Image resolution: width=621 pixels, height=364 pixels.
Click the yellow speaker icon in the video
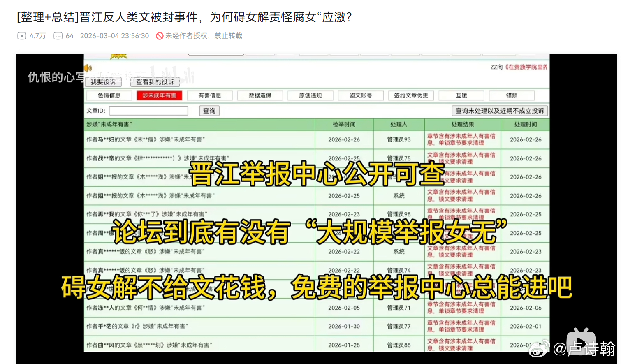[88, 68]
